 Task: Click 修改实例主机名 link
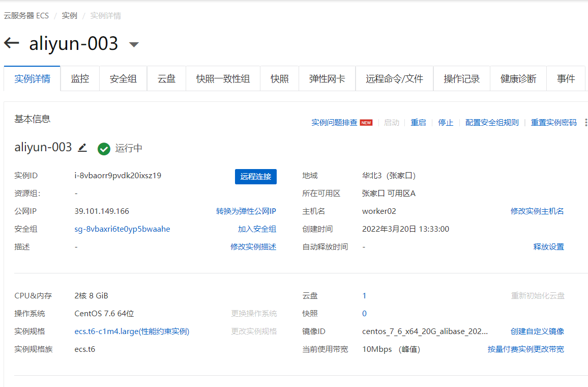click(x=537, y=211)
